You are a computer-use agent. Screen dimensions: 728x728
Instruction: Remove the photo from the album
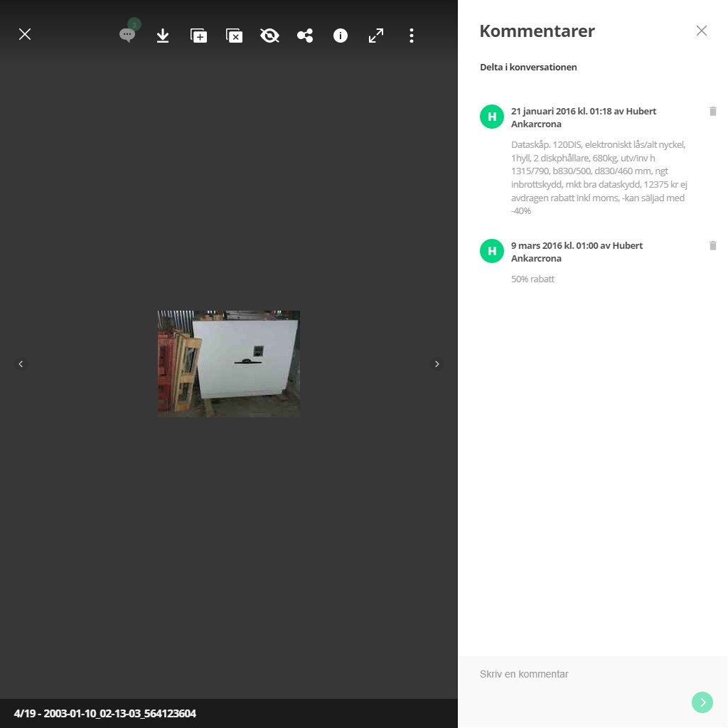tap(234, 36)
